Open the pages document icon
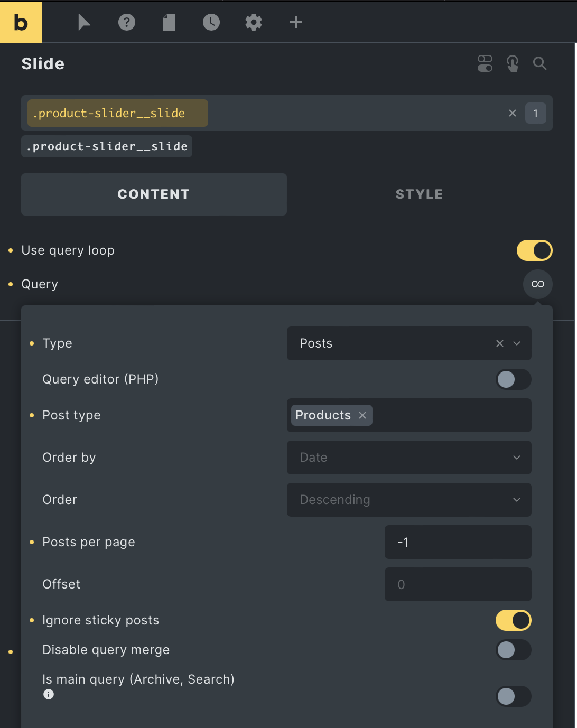Screen dimensions: 577x728 tap(169, 22)
